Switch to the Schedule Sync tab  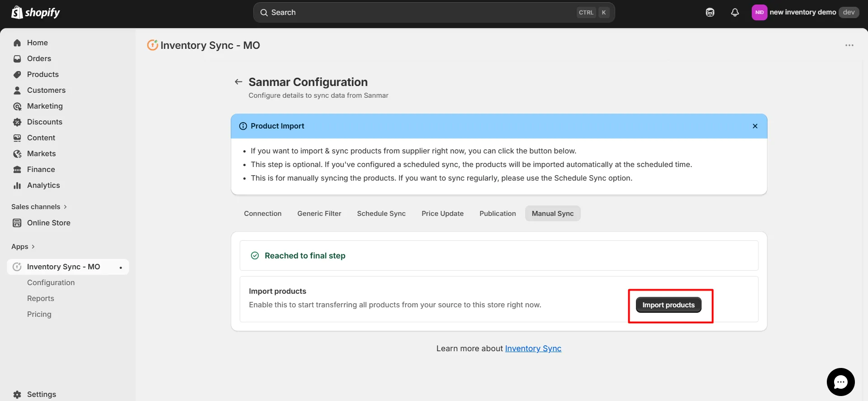(381, 214)
